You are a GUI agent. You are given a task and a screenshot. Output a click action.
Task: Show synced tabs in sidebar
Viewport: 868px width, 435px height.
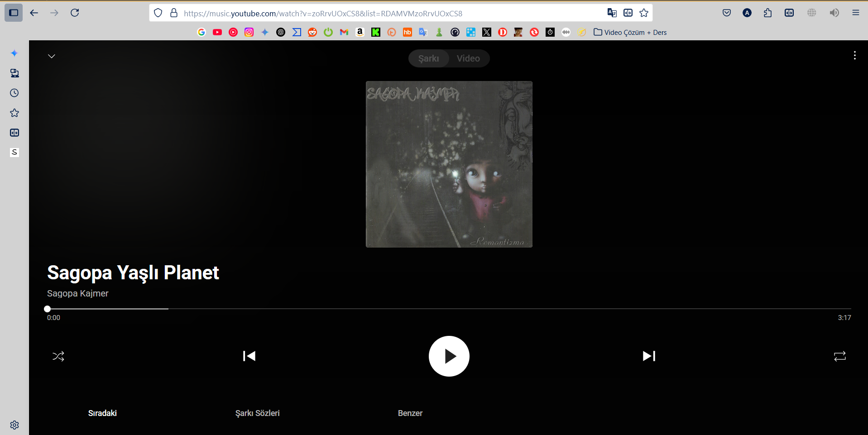14,73
